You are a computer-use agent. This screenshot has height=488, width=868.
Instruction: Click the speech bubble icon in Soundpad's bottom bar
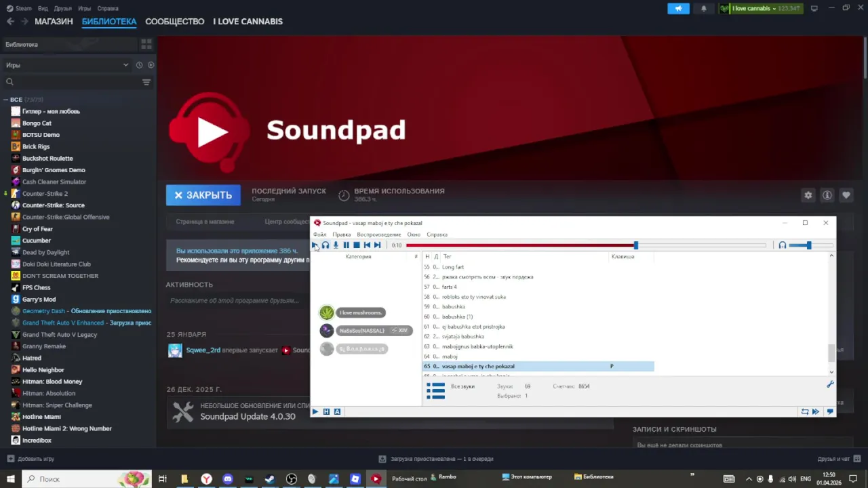[x=829, y=411]
